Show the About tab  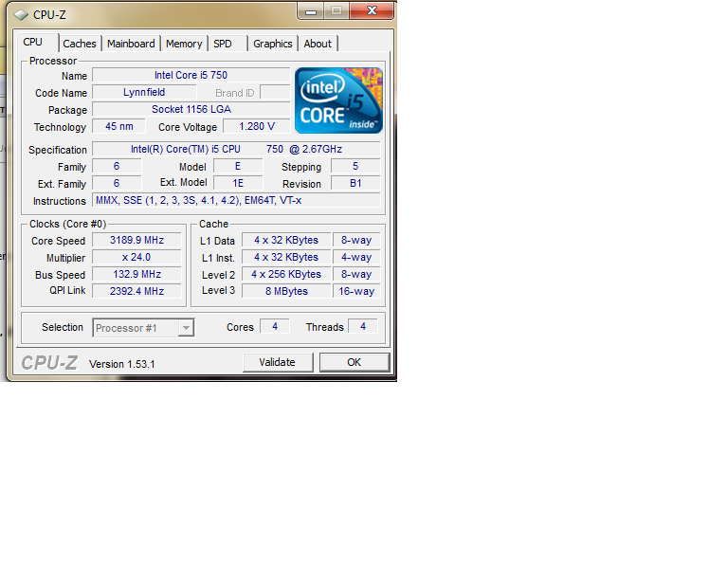coord(318,44)
